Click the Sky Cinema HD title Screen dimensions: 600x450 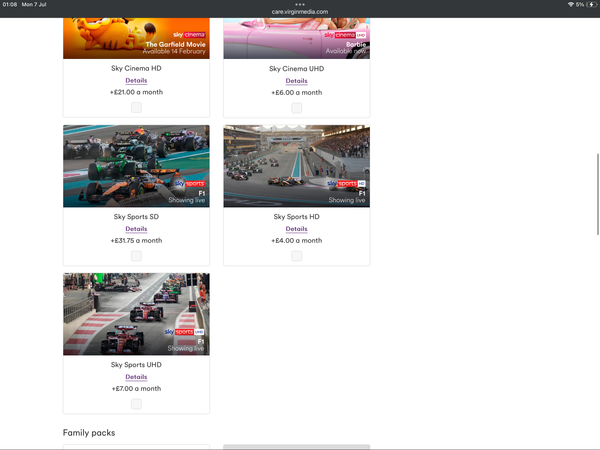[x=136, y=68]
